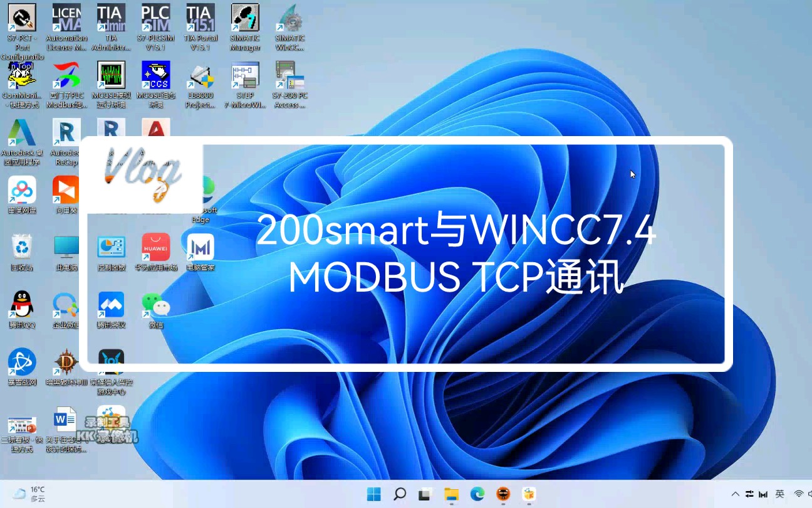Launch S7-PLCSIM V15.1
The height and width of the screenshot is (508, 812).
pos(156,18)
